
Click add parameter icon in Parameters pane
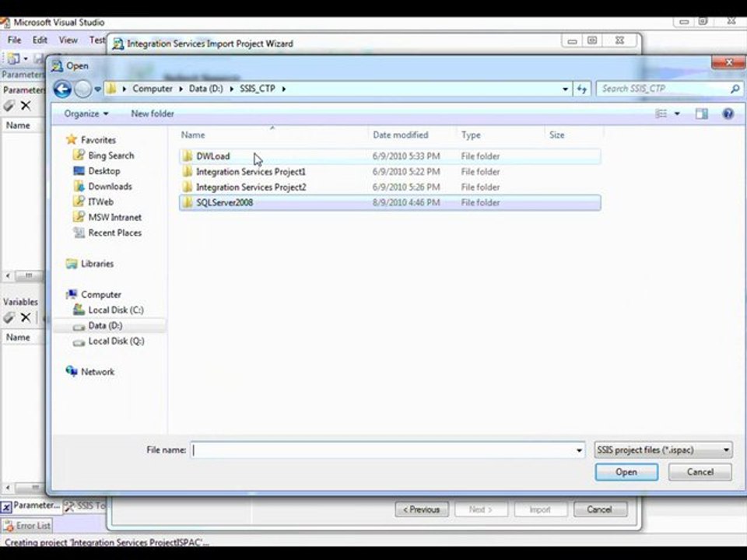[9, 106]
